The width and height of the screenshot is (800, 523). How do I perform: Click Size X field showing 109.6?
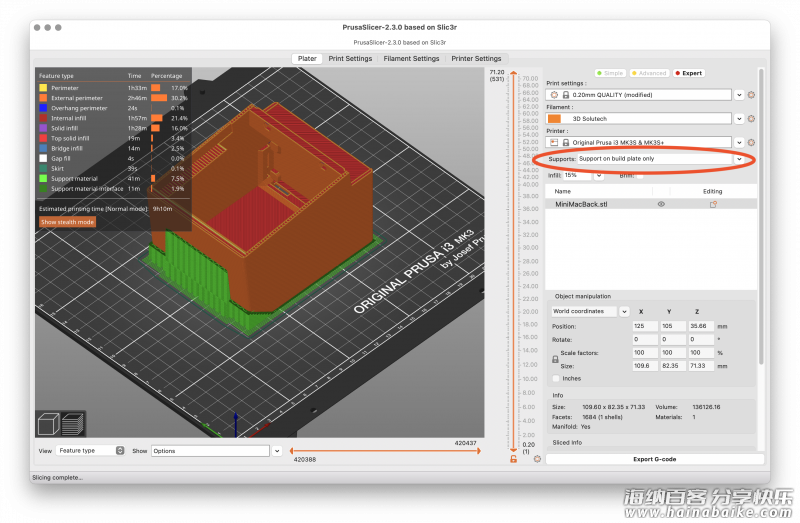645,366
